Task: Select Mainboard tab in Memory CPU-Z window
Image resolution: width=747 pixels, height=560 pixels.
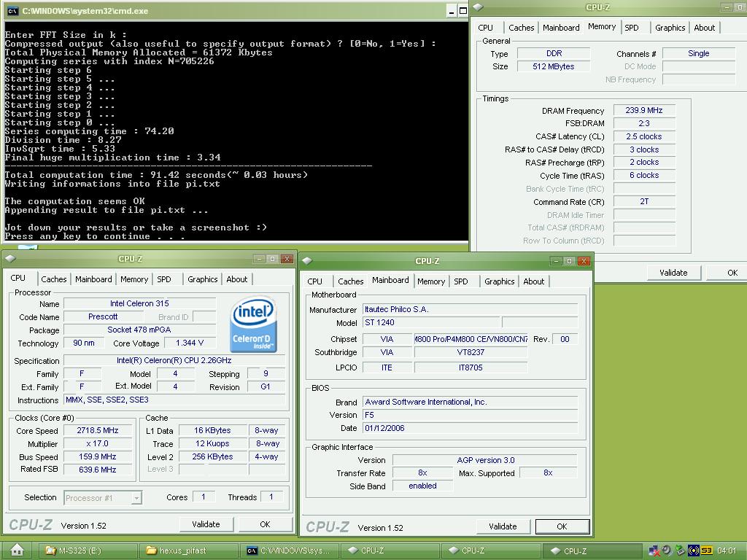Action: point(561,28)
